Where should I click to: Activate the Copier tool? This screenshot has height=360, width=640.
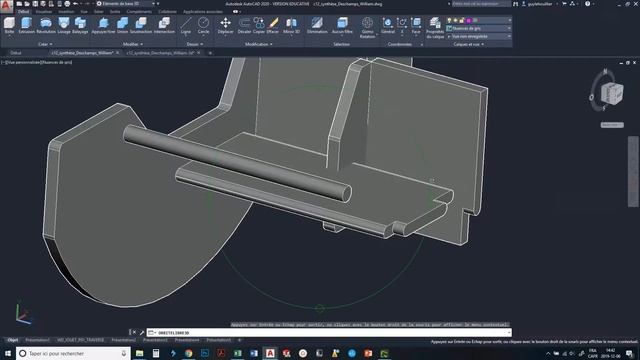259,26
